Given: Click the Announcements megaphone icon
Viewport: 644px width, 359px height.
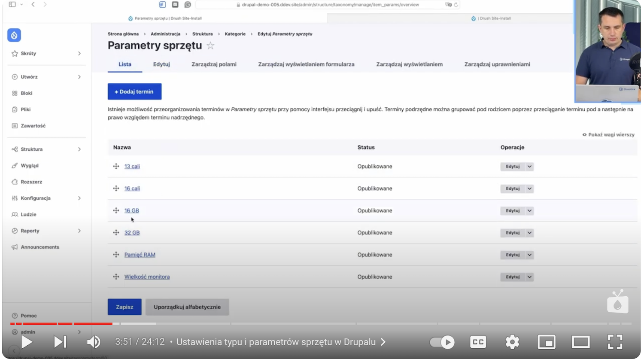Looking at the screenshot, I should [x=15, y=247].
